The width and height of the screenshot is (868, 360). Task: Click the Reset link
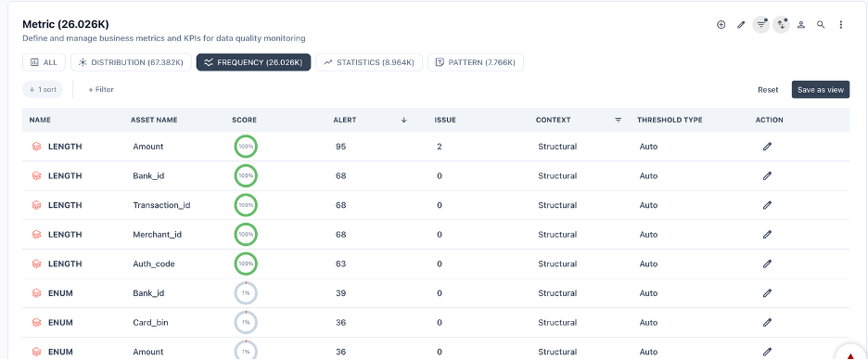pos(768,90)
